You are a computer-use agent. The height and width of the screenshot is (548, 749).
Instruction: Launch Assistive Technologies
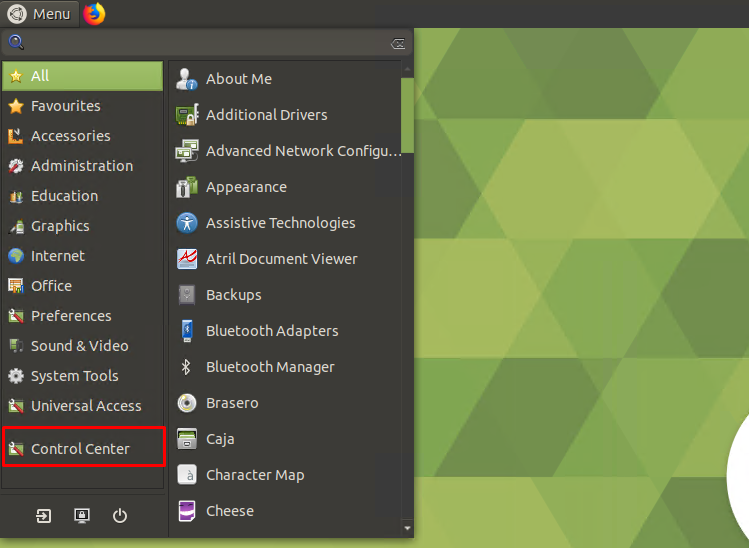(285, 223)
